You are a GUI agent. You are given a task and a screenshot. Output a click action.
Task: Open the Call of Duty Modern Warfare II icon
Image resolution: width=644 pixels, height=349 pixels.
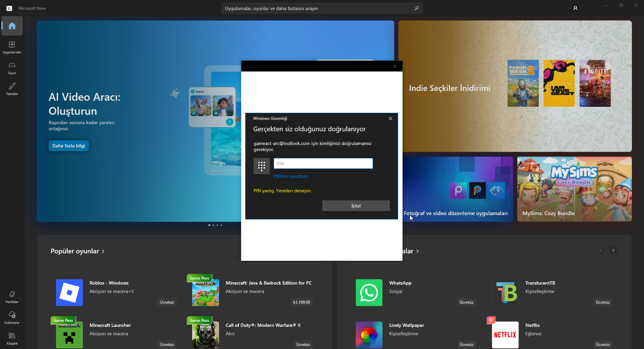pyautogui.click(x=206, y=335)
